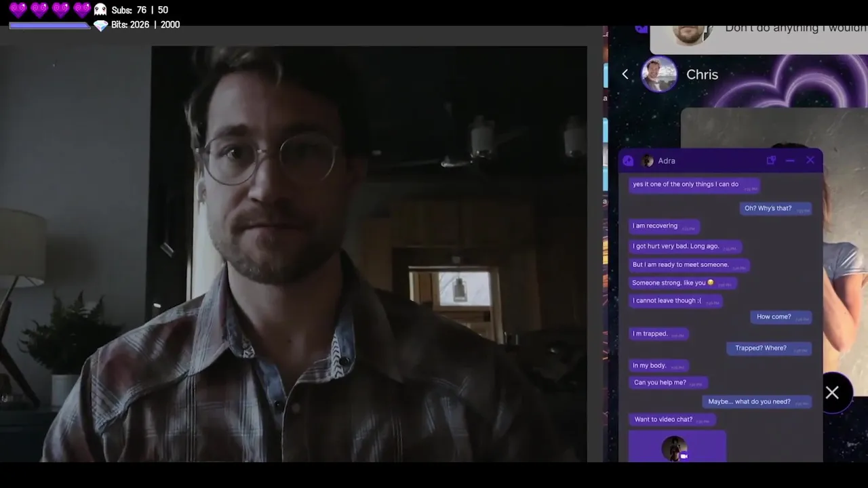Close the Adra chat window
Image resolution: width=868 pixels, height=488 pixels.
tap(810, 161)
